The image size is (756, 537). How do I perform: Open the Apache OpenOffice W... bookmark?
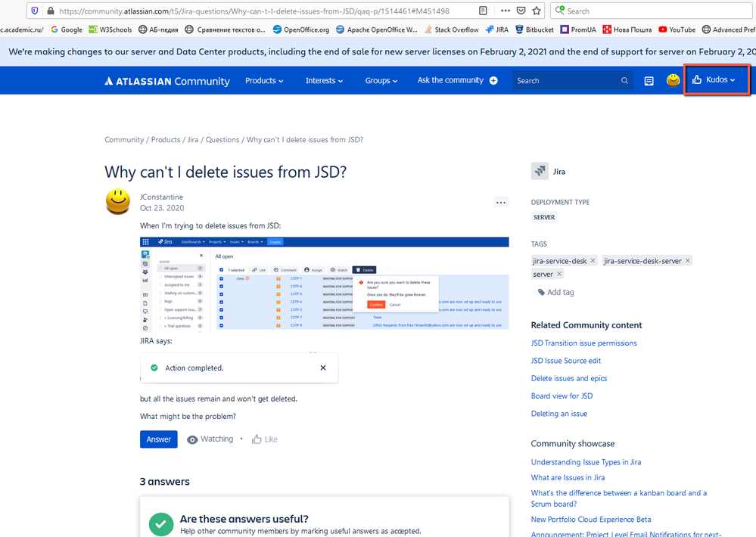(377, 29)
